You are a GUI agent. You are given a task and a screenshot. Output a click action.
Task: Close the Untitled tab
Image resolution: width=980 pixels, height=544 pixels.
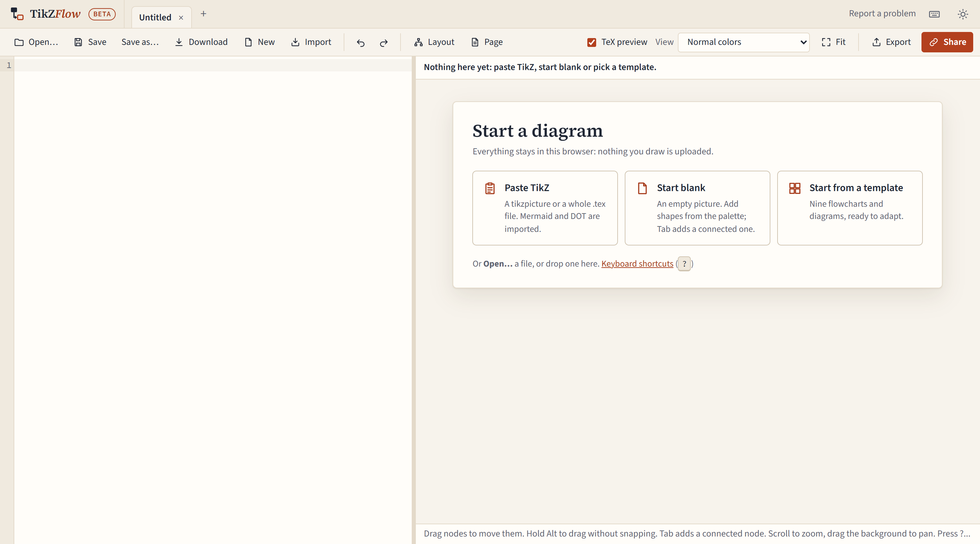click(x=181, y=18)
